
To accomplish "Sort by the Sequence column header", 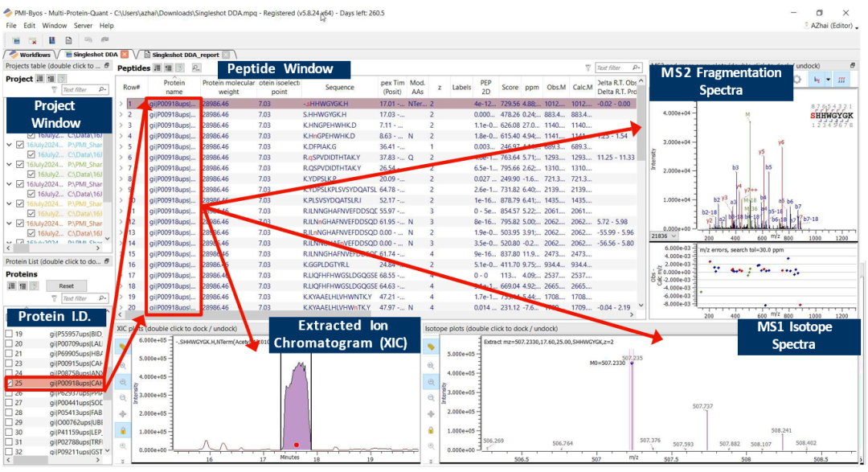I will [x=339, y=87].
